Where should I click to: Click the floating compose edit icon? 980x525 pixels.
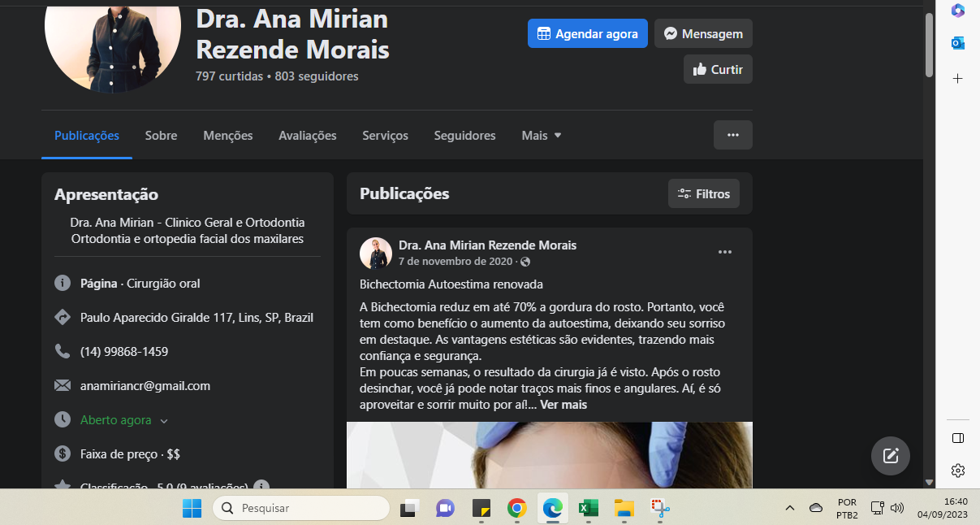[890, 455]
